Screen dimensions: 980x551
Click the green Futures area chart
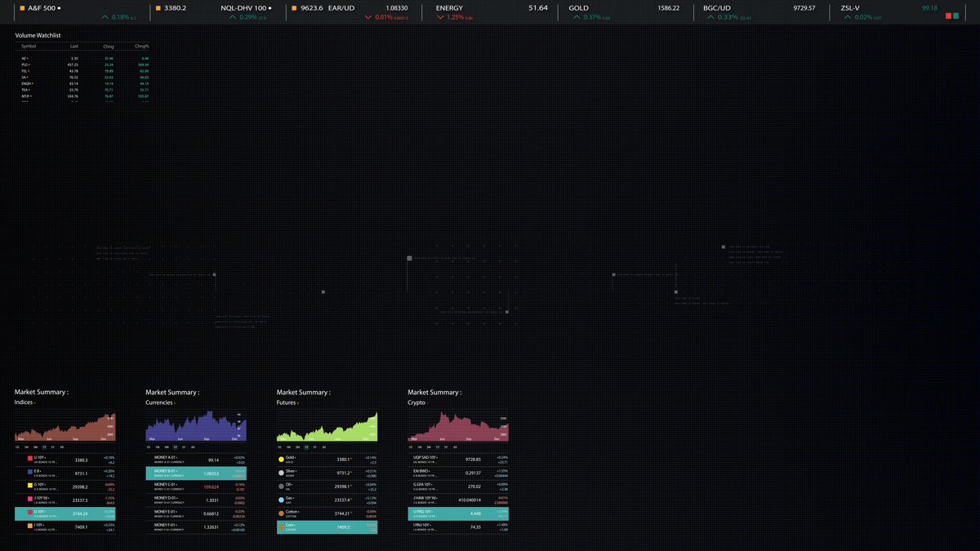click(327, 430)
